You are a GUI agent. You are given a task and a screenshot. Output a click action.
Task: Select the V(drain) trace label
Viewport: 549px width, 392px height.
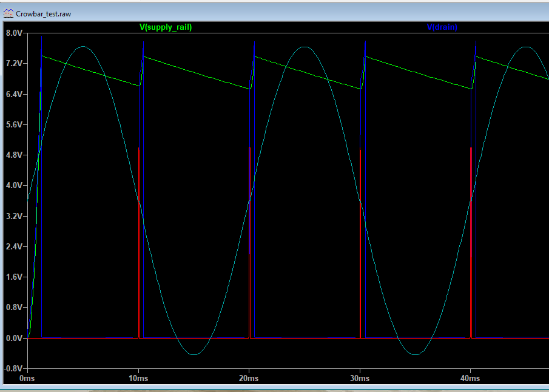(442, 27)
